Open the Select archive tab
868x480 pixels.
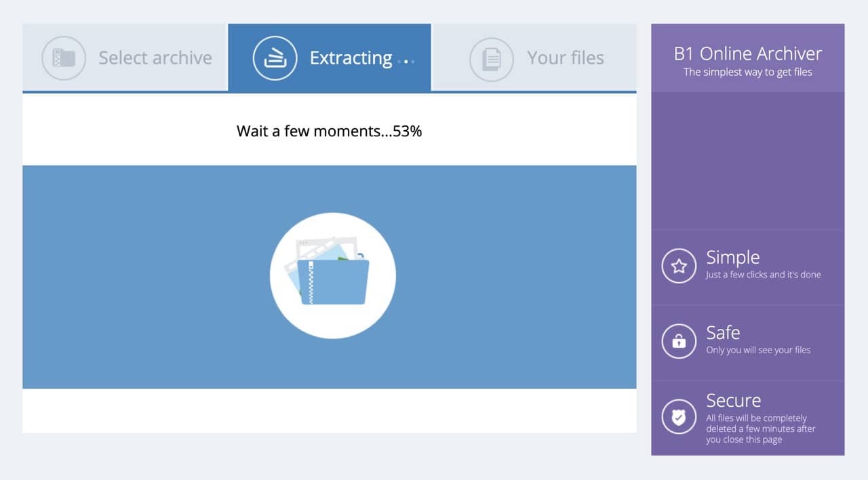click(x=124, y=58)
